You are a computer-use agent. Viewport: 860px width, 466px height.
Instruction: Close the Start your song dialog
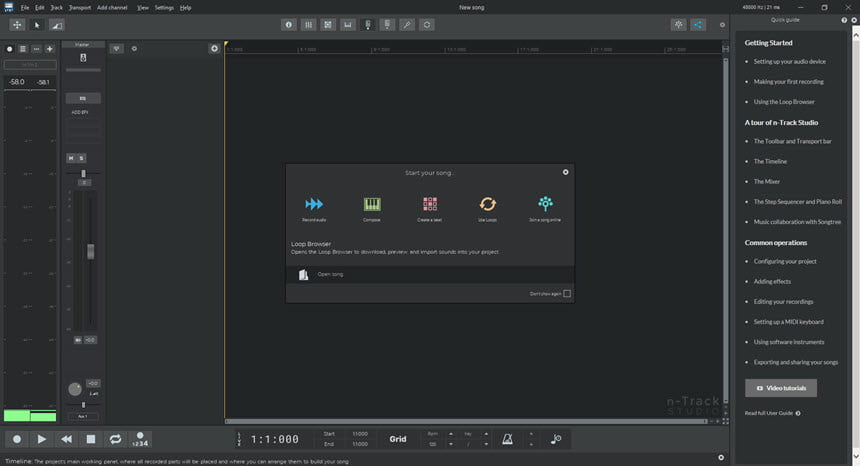coord(565,172)
